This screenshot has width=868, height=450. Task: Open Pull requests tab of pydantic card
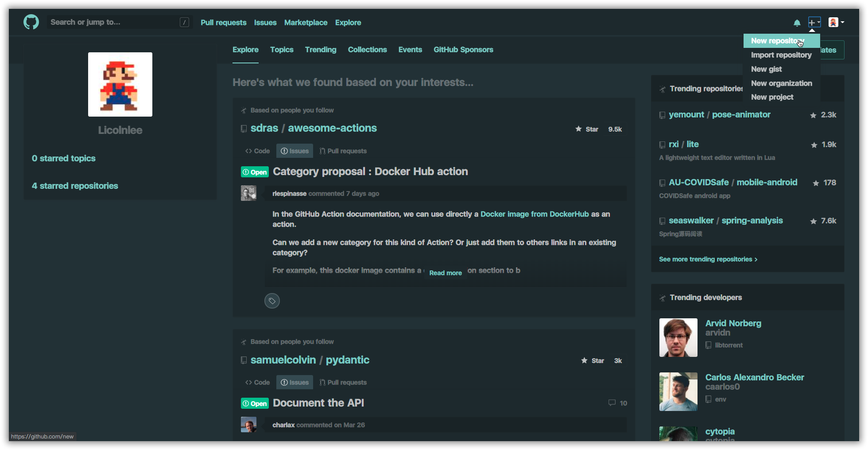[x=343, y=382]
